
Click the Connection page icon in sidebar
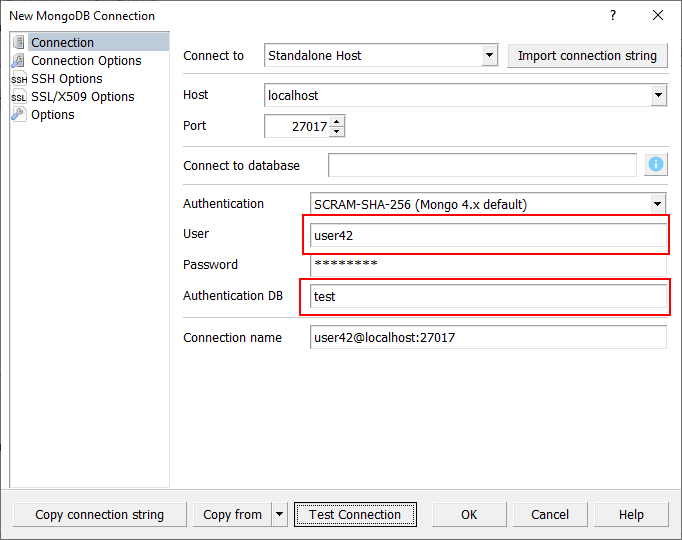pos(19,42)
